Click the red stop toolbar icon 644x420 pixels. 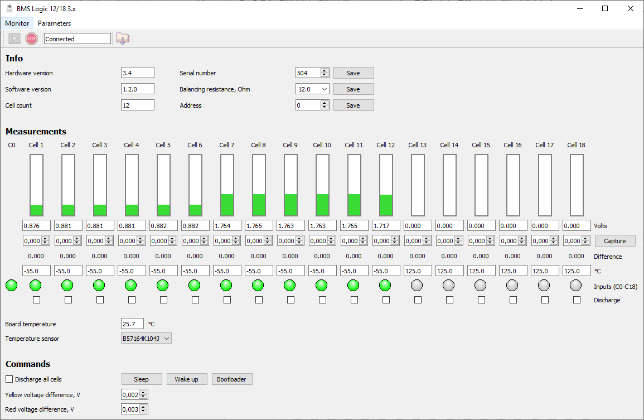pyautogui.click(x=32, y=39)
